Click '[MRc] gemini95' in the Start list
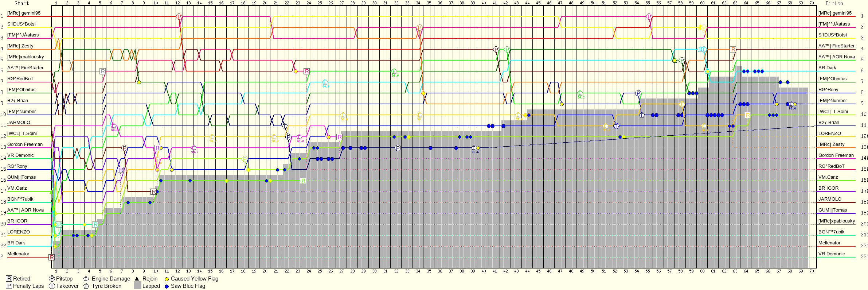Screen dimensions: 868x290 [24, 13]
